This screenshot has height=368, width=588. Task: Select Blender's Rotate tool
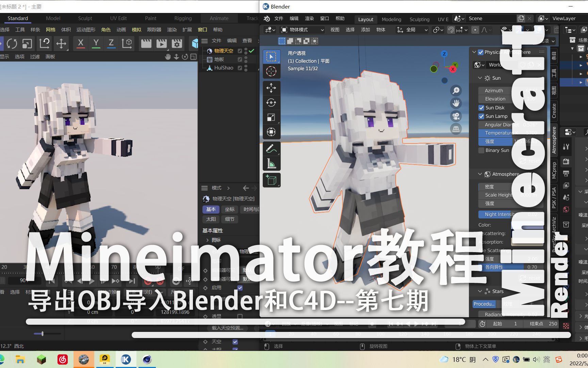point(271,103)
